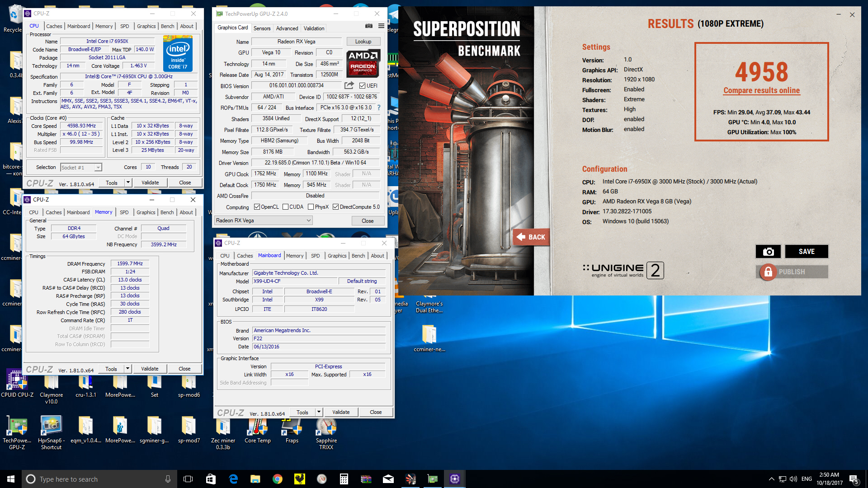
Task: Open the Calculator taskbar icon
Action: pos(344,479)
